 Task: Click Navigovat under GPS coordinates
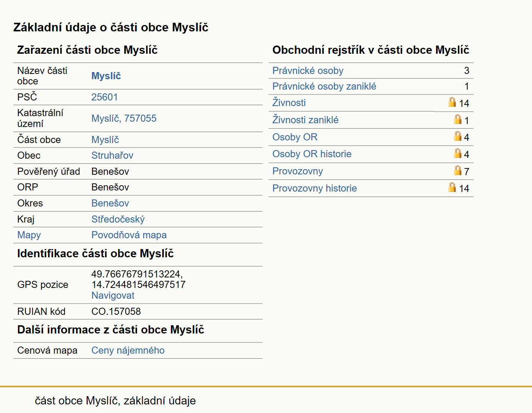[x=113, y=295]
